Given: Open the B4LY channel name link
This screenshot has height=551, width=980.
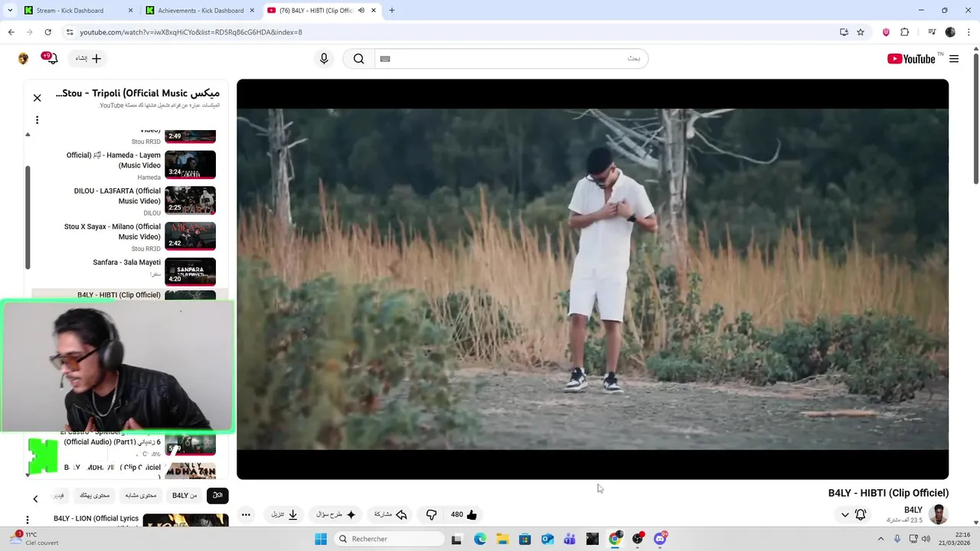Looking at the screenshot, I should [913, 510].
